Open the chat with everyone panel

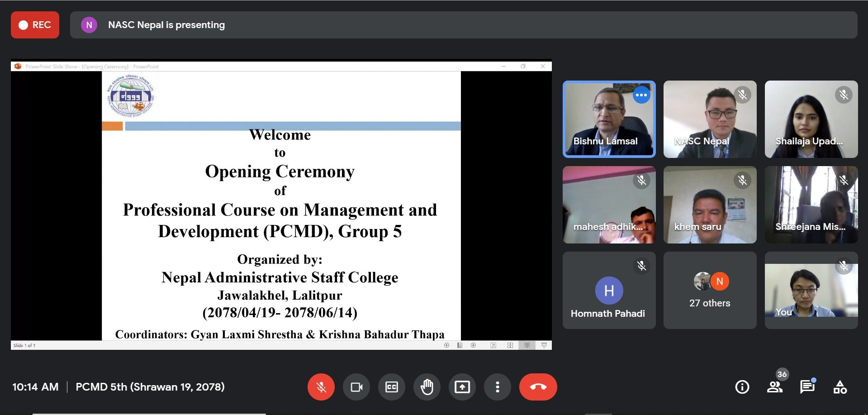tap(807, 387)
